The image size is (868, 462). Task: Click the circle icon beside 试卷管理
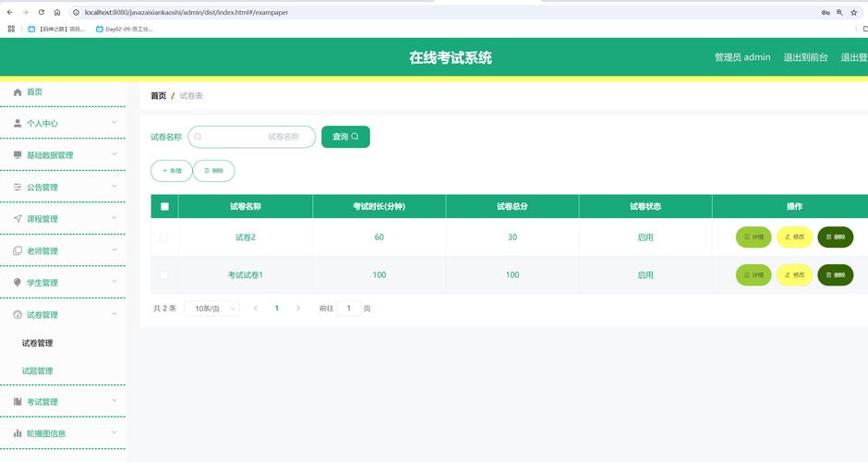tap(18, 315)
